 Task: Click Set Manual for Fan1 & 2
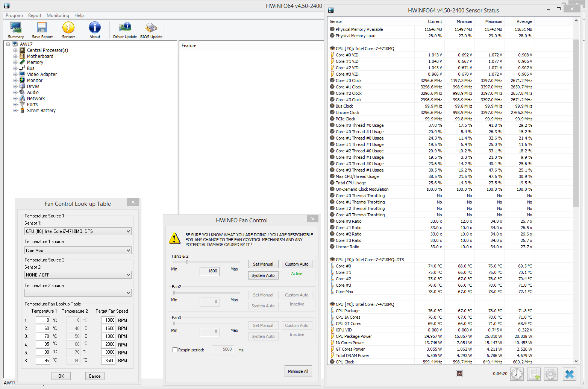(x=263, y=264)
